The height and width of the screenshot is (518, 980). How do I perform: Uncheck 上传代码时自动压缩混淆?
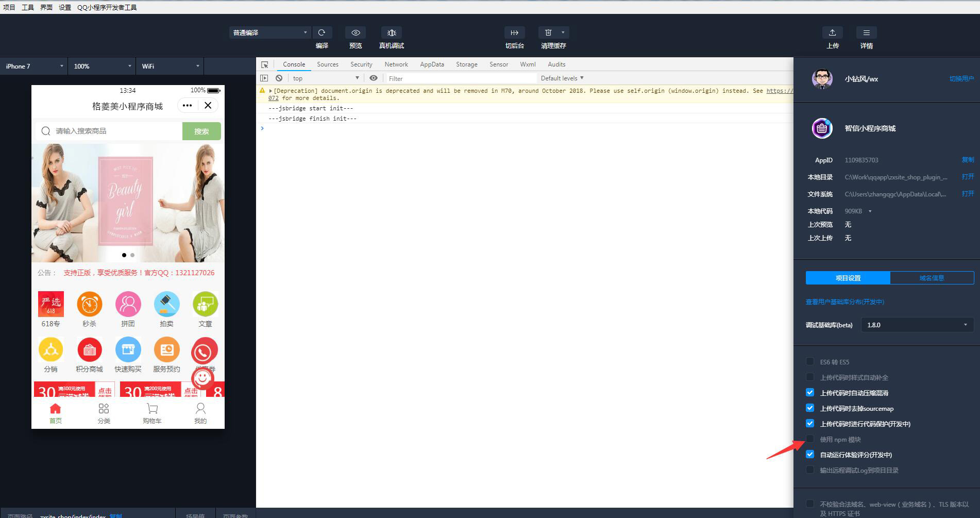(810, 392)
